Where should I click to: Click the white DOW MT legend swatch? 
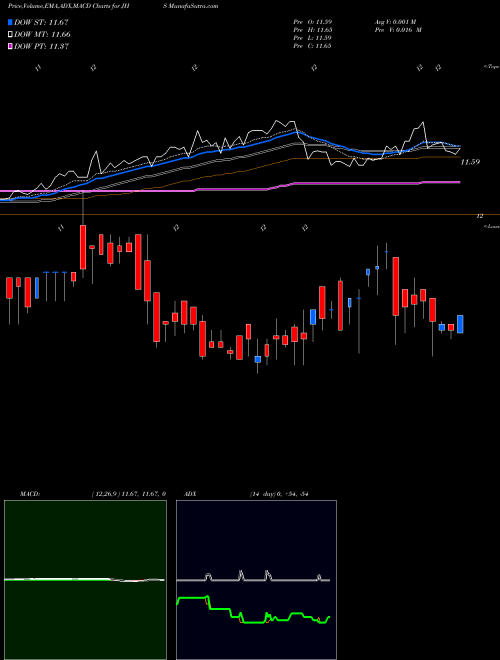[x=10, y=34]
